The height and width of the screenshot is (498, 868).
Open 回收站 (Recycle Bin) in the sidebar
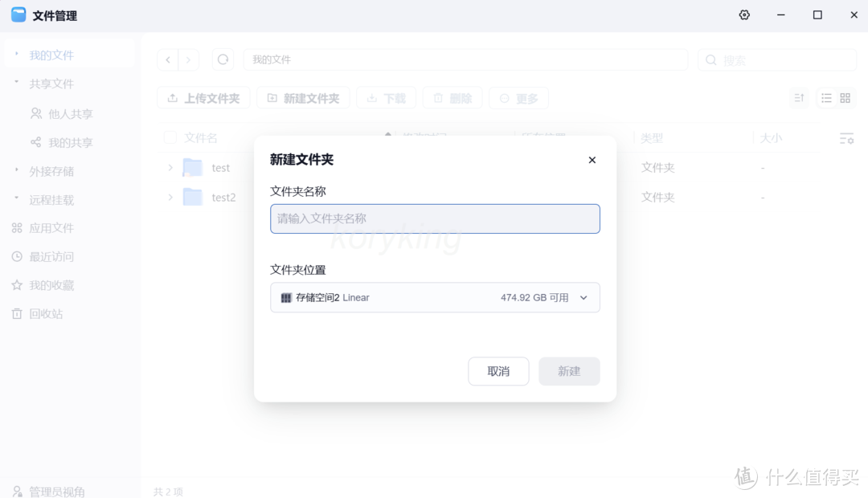click(x=50, y=313)
